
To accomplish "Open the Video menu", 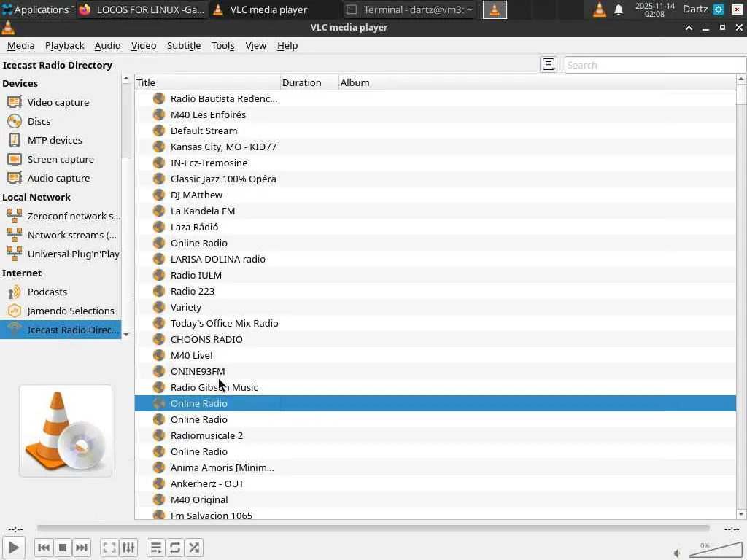I will click(144, 46).
